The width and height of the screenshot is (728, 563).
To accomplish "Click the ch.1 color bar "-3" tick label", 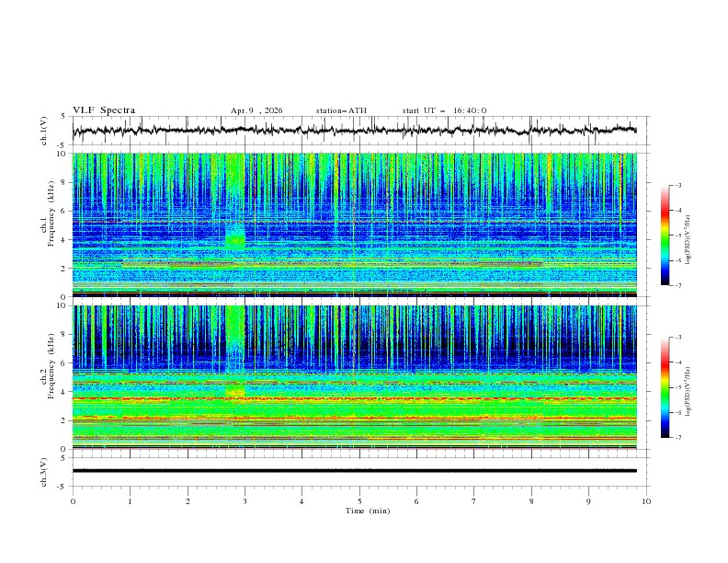I will click(677, 185).
